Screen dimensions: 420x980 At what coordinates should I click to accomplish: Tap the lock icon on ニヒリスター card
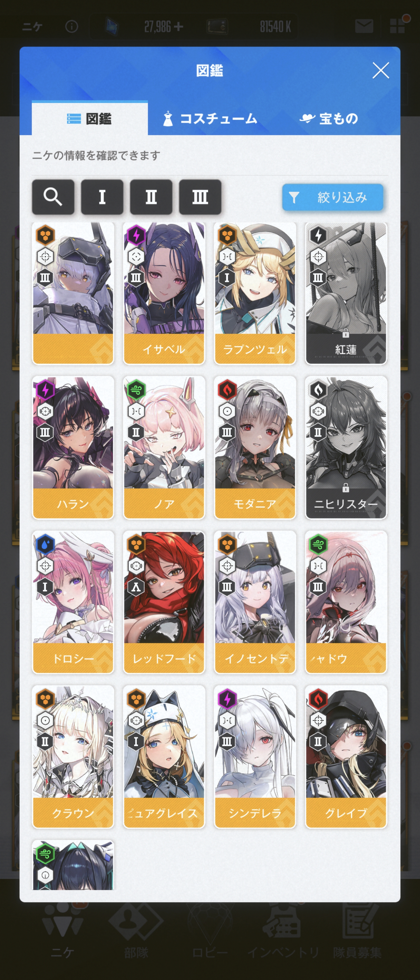click(345, 487)
